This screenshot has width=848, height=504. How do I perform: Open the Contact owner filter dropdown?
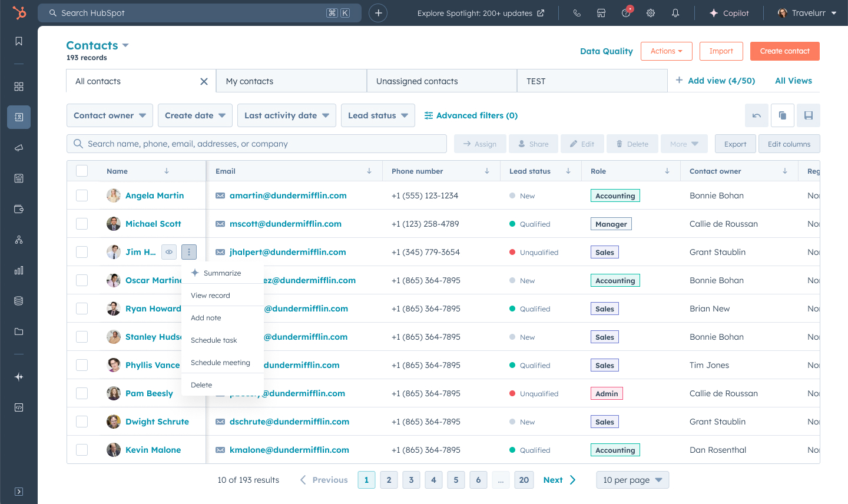110,115
